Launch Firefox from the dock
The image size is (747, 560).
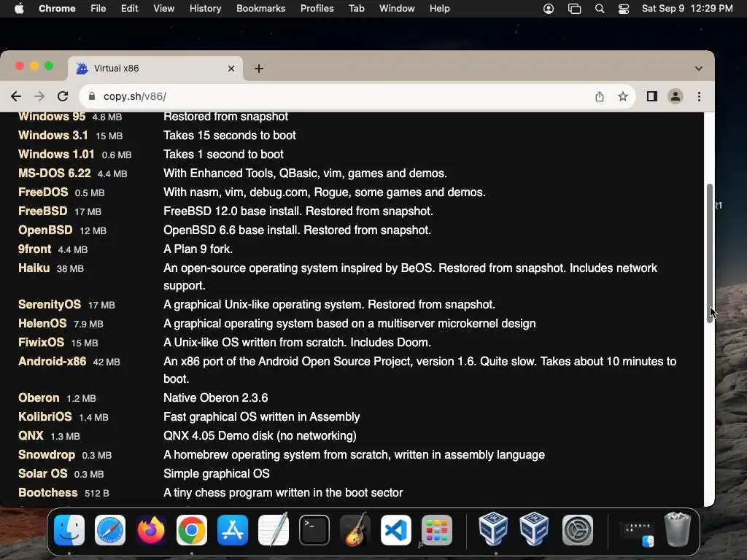tap(151, 529)
